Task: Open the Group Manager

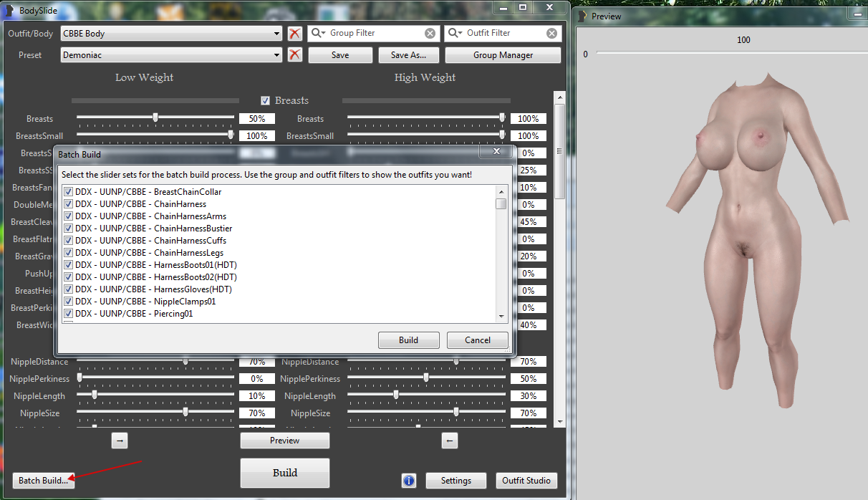Action: (x=503, y=55)
